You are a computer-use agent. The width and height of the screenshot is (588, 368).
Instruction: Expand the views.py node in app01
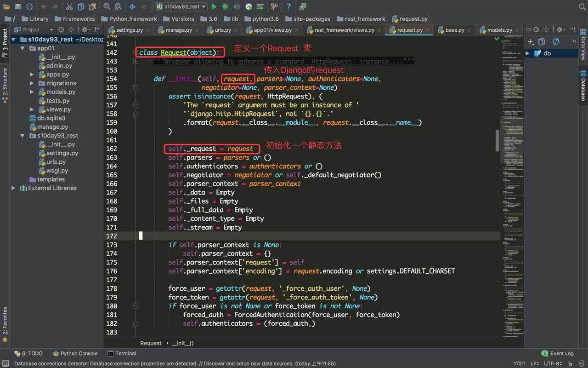tap(32, 109)
